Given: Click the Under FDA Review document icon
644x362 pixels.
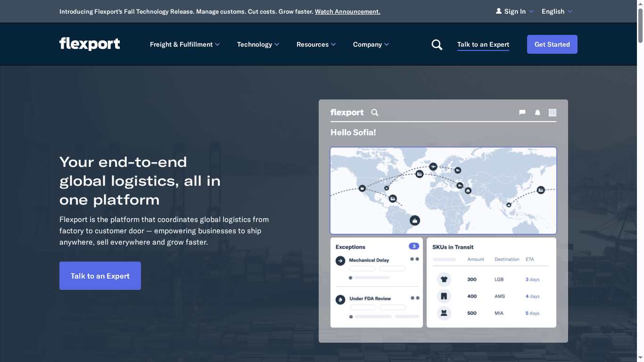Looking at the screenshot, I should tap(340, 299).
